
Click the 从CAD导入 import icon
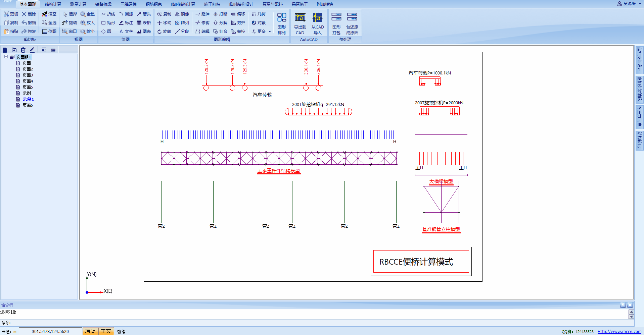pyautogui.click(x=317, y=23)
